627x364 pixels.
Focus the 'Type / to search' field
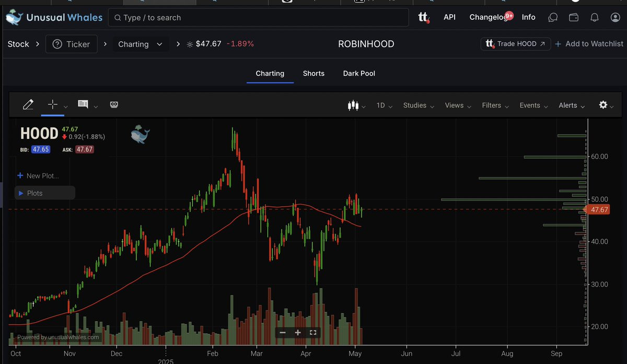[x=259, y=17]
